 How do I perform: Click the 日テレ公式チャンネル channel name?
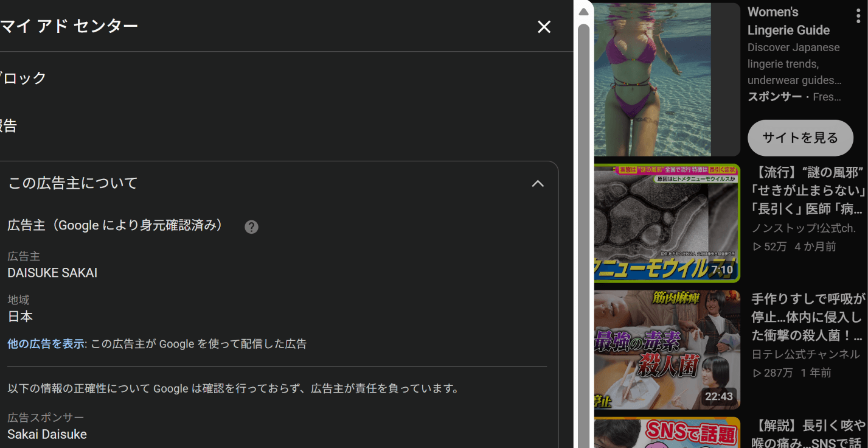pyautogui.click(x=806, y=354)
